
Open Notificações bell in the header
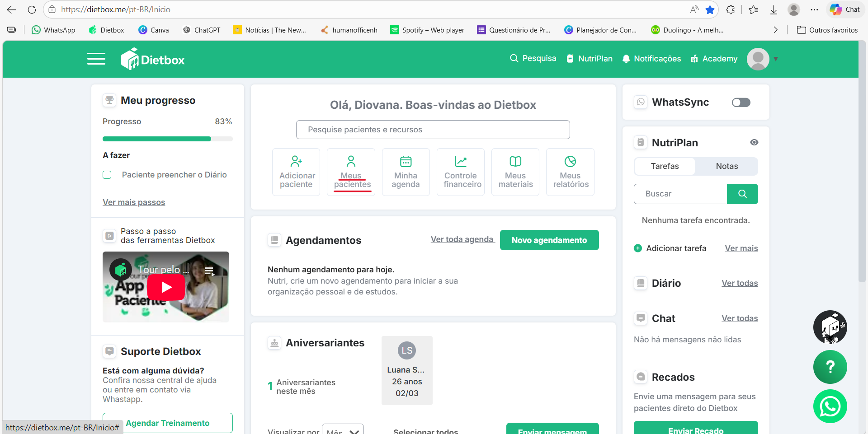click(x=651, y=59)
